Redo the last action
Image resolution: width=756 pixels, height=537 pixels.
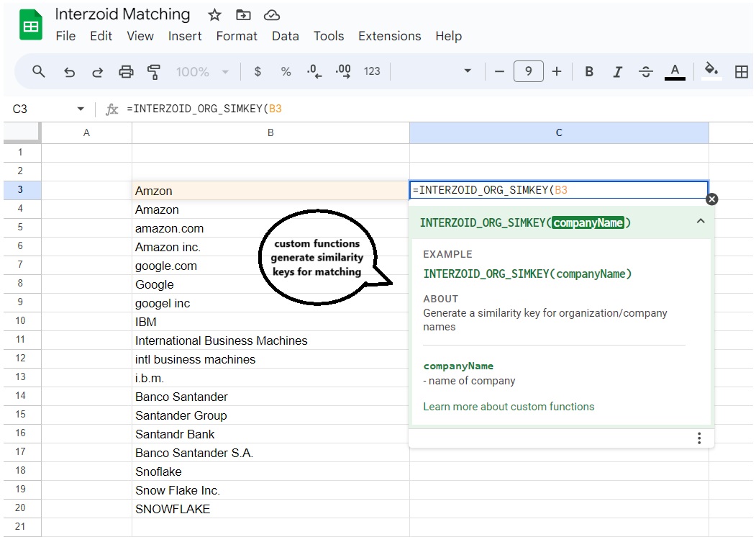point(97,72)
